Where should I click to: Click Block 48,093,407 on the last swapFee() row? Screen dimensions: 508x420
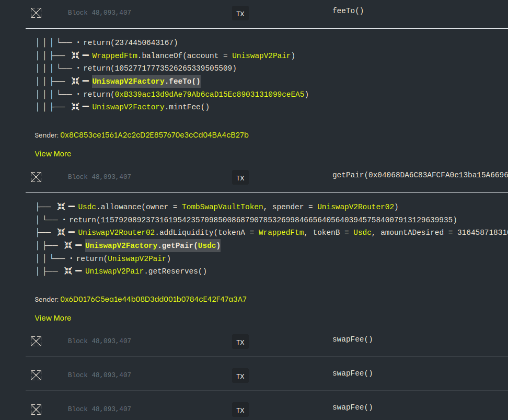tap(99, 408)
